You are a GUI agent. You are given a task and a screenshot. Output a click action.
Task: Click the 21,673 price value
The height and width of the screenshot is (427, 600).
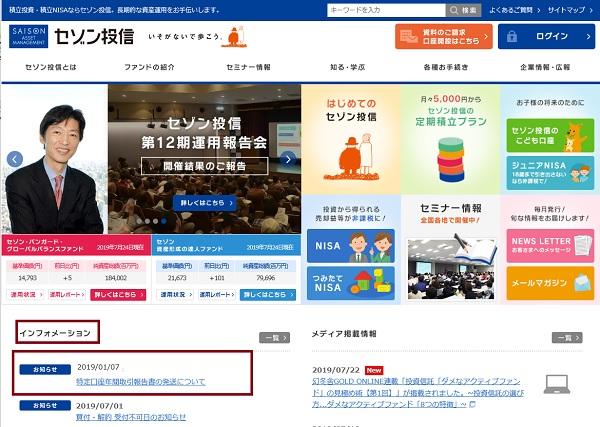point(177,278)
